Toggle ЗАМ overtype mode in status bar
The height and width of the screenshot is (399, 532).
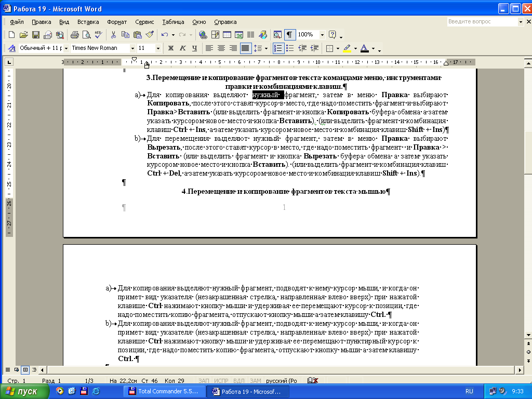point(256,381)
